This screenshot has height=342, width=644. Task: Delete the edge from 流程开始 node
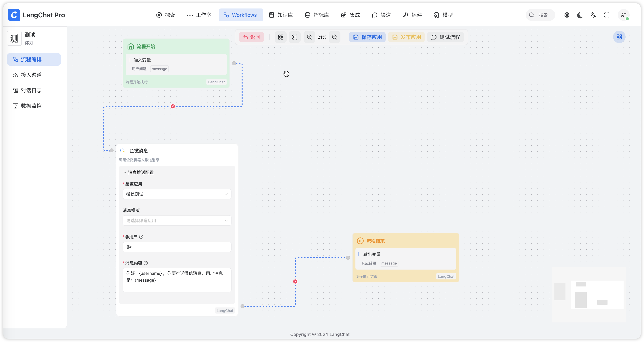[x=173, y=107]
